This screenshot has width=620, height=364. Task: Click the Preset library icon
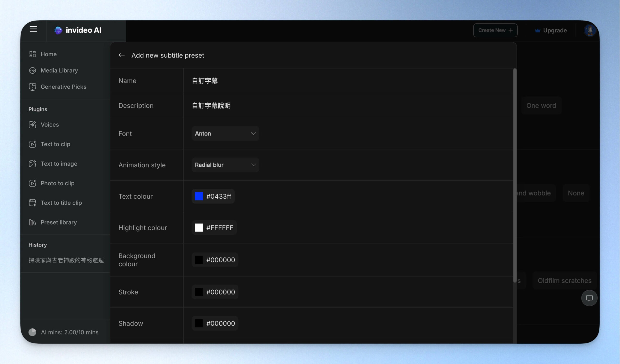[32, 222]
